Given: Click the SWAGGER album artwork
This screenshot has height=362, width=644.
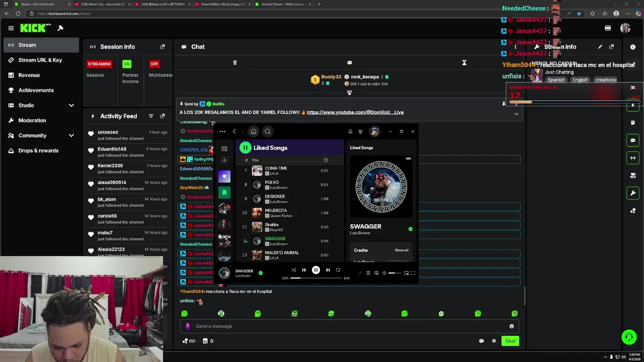Looking at the screenshot, I should [x=381, y=187].
